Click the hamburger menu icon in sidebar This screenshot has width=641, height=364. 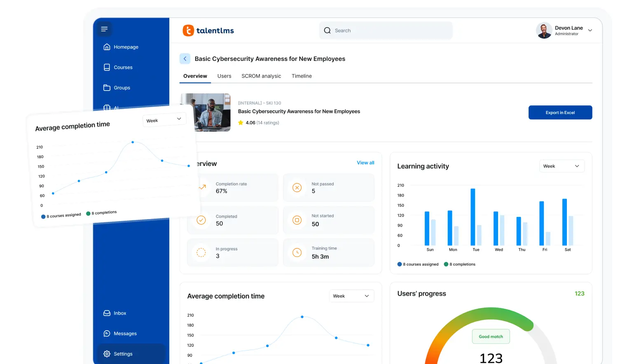[x=104, y=29]
